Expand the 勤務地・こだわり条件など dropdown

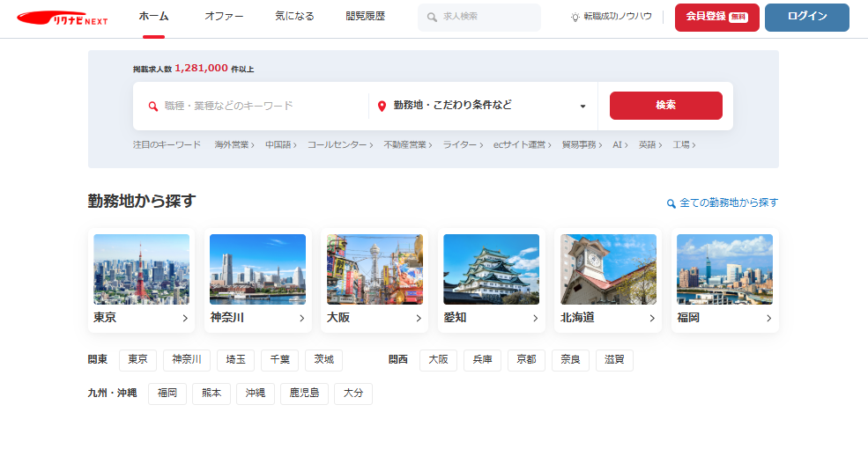click(582, 107)
